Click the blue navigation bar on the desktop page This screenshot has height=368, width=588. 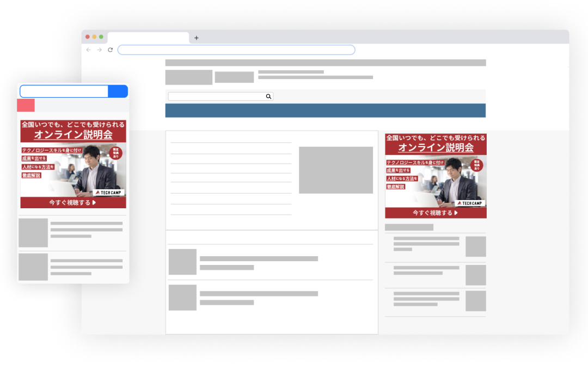[x=325, y=110]
